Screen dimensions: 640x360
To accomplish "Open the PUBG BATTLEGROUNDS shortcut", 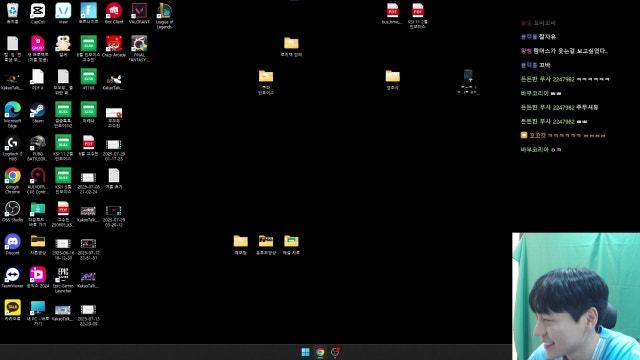I will tap(38, 148).
